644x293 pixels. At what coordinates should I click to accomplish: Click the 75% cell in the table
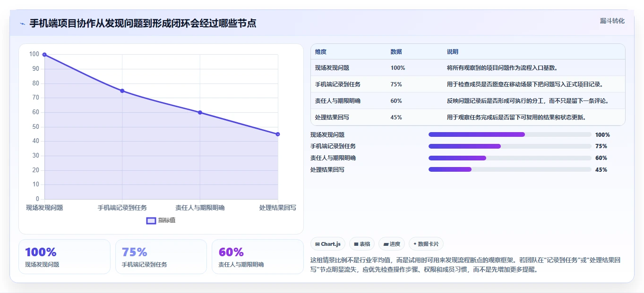tap(396, 84)
